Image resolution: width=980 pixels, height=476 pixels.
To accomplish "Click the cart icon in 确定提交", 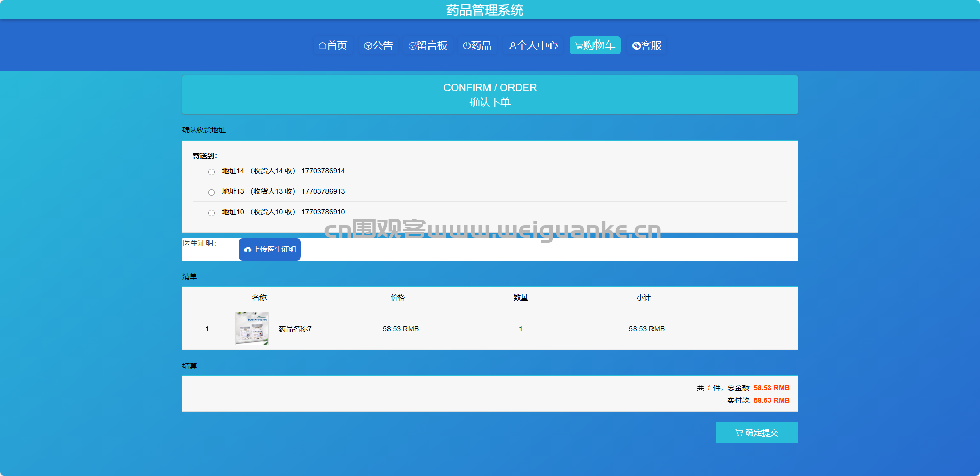I will click(x=739, y=432).
